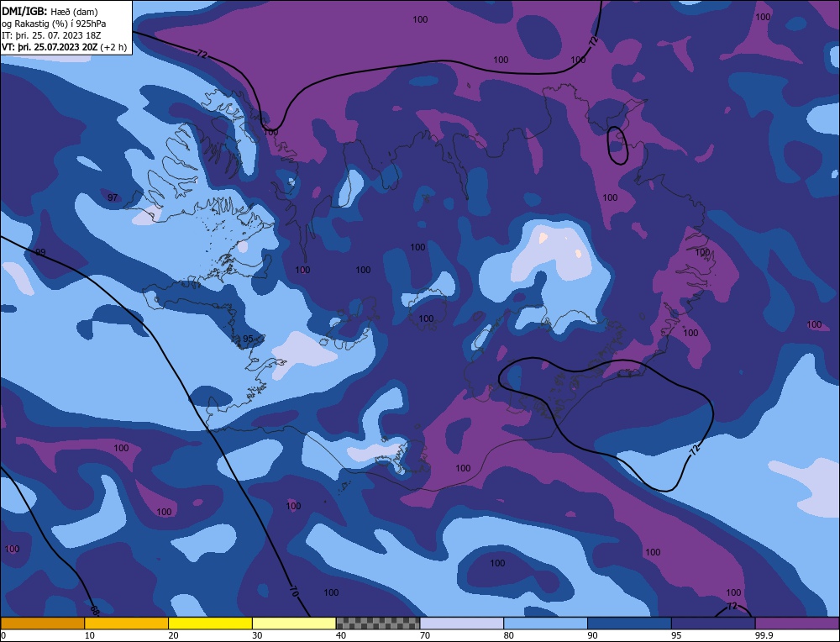Pick the light blue 80–90 legend swatch
Image resolution: width=840 pixels, height=642 pixels.
pos(546,624)
